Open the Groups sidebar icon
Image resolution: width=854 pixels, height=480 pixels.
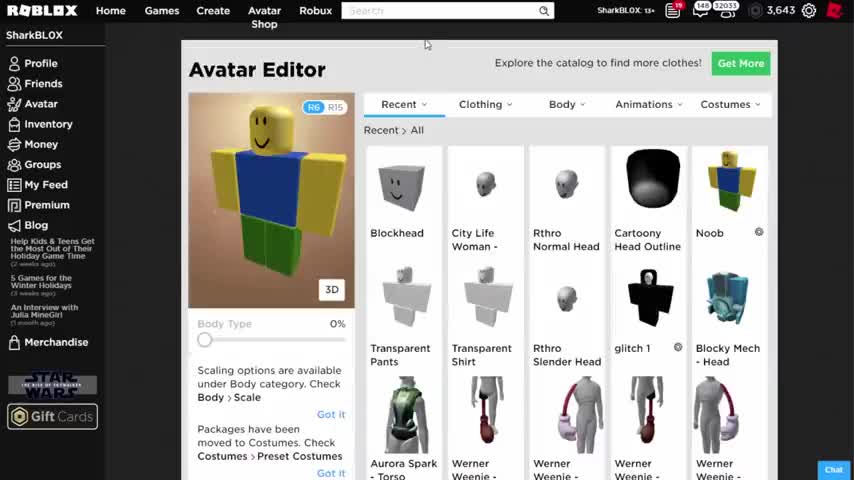point(14,165)
